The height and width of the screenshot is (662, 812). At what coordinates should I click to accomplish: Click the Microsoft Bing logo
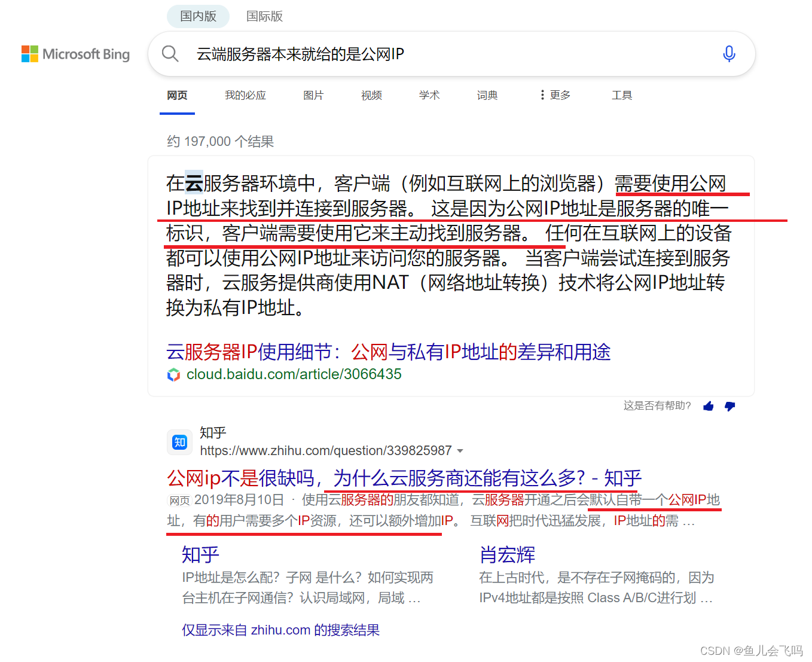(75, 54)
